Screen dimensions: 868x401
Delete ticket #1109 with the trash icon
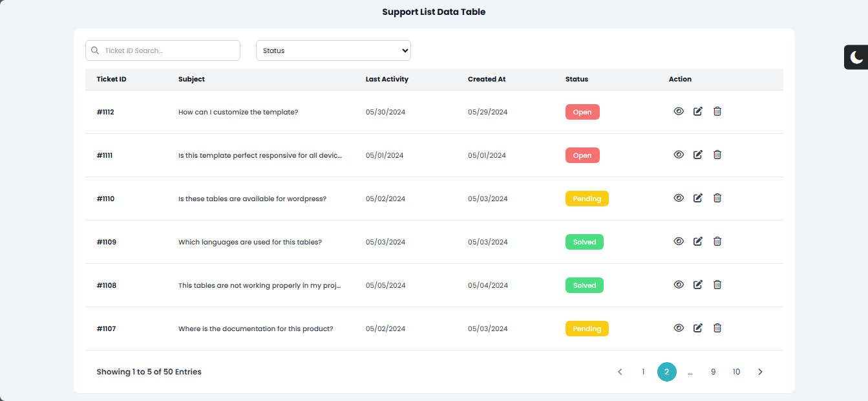[717, 241]
